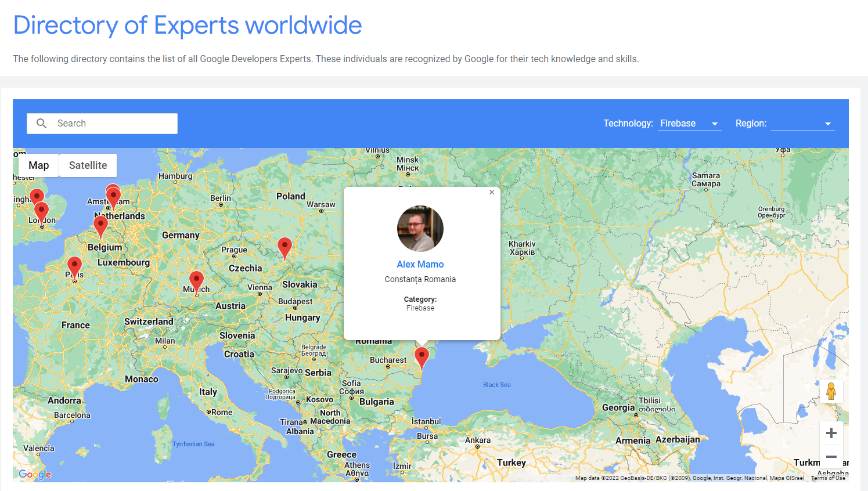Screen dimensions: 868x491
Task: Click the Constanța map pin in Romania
Action: pyautogui.click(x=422, y=357)
